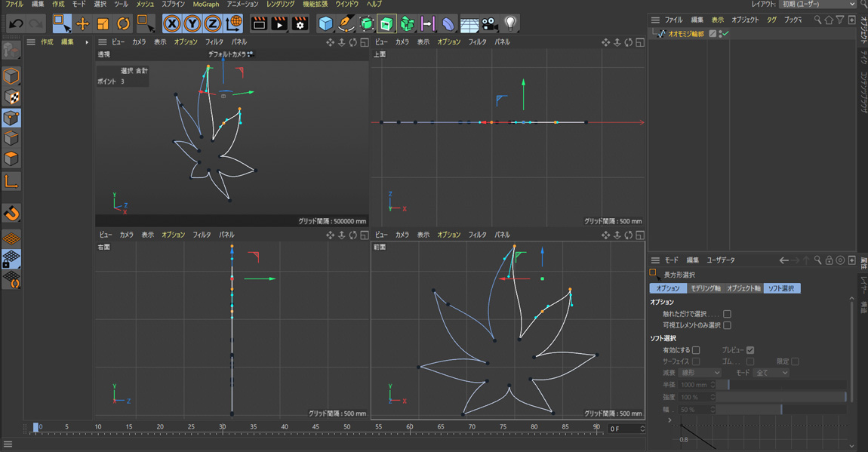Enable the 有効にする soft selection checkbox
868x452 pixels.
pyautogui.click(x=696, y=350)
